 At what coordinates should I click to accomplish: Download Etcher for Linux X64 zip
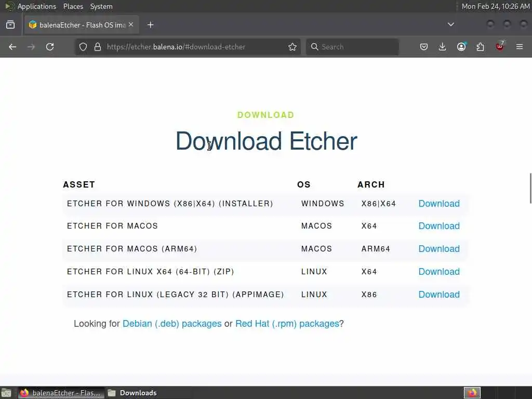click(439, 271)
